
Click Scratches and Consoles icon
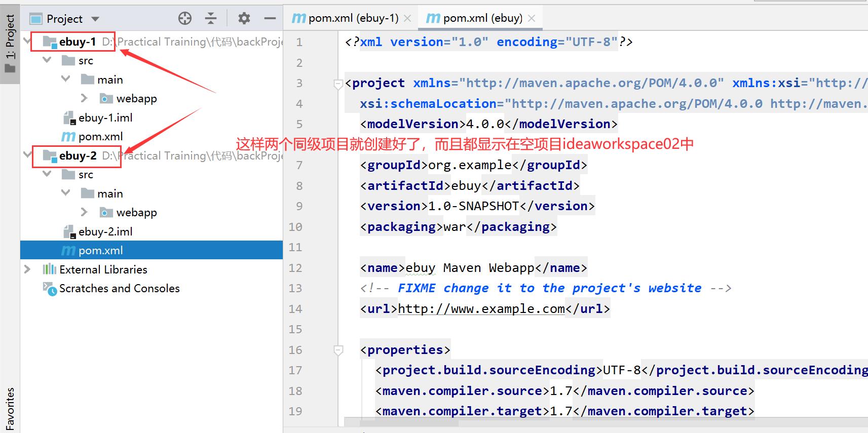50,289
